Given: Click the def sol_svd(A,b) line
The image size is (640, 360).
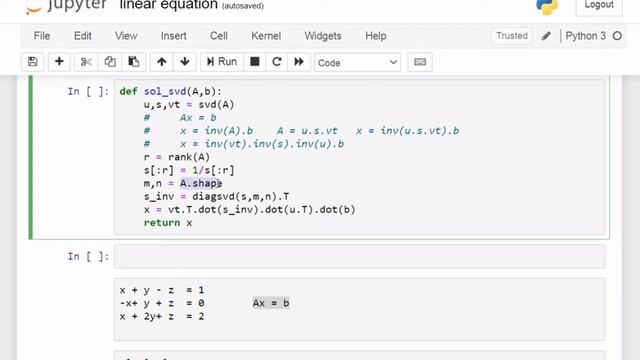Looking at the screenshot, I should pyautogui.click(x=170, y=91).
